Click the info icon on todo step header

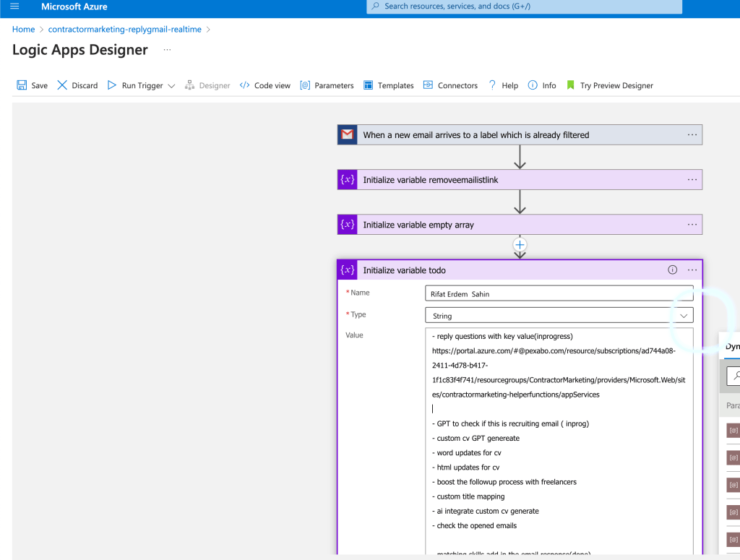(673, 270)
